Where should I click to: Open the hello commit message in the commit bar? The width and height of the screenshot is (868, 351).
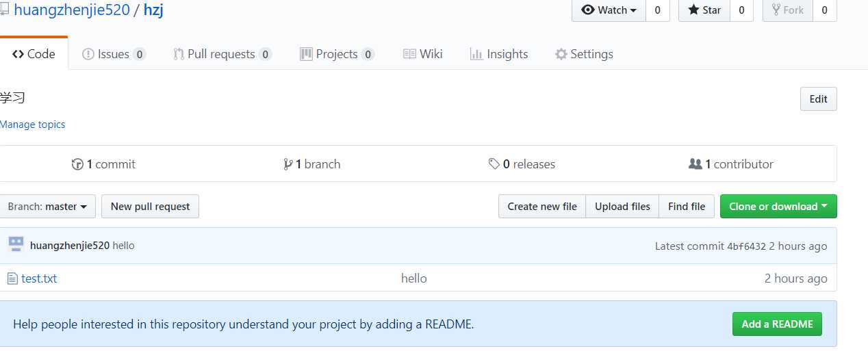(124, 246)
